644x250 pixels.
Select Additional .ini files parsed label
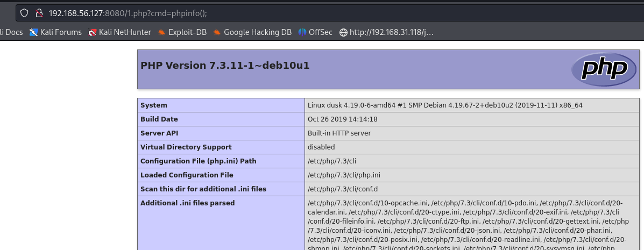[x=188, y=203]
